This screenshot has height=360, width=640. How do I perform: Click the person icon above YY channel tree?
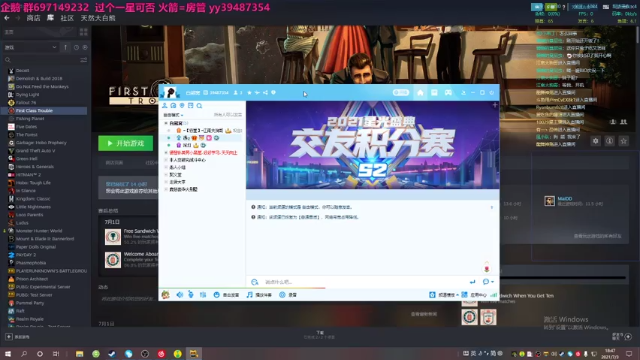(165, 106)
